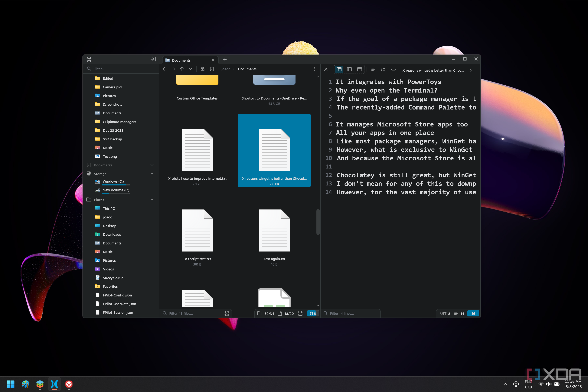Screen dimensions: 588x392
Task: Click the go up one folder arrow
Action: click(x=182, y=69)
